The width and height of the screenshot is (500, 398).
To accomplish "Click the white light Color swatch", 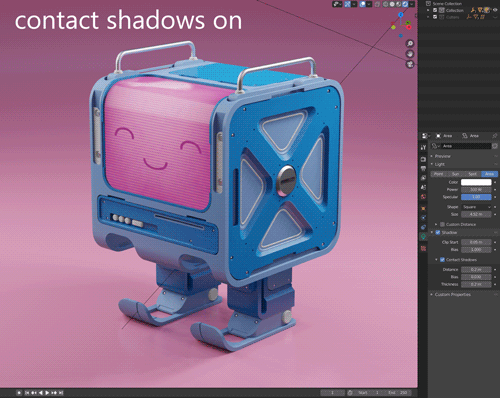I will [476, 182].
